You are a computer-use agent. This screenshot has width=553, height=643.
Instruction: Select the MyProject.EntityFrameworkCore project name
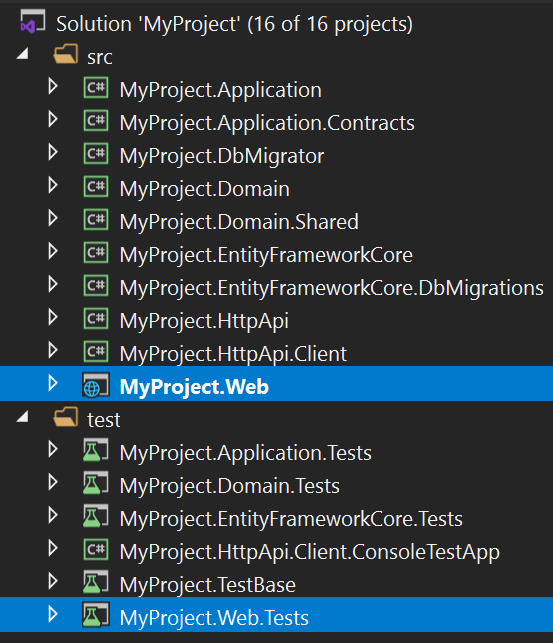pos(266,255)
